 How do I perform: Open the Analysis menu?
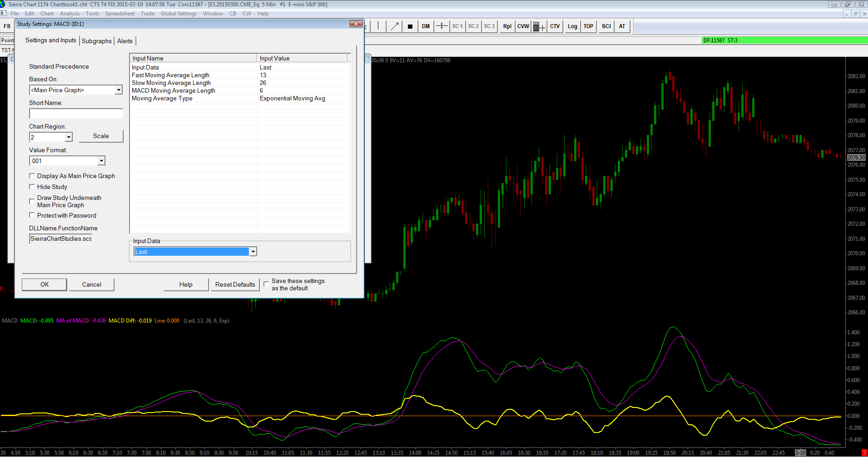[x=69, y=14]
